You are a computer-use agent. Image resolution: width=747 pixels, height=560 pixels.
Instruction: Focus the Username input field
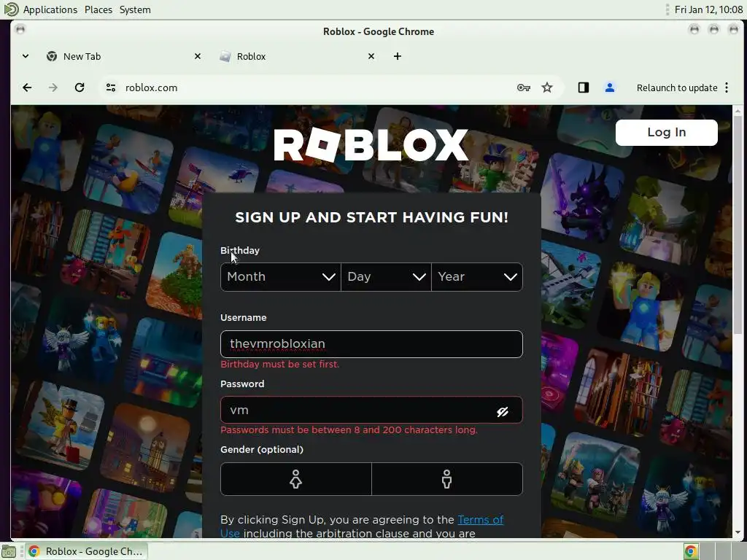click(371, 344)
